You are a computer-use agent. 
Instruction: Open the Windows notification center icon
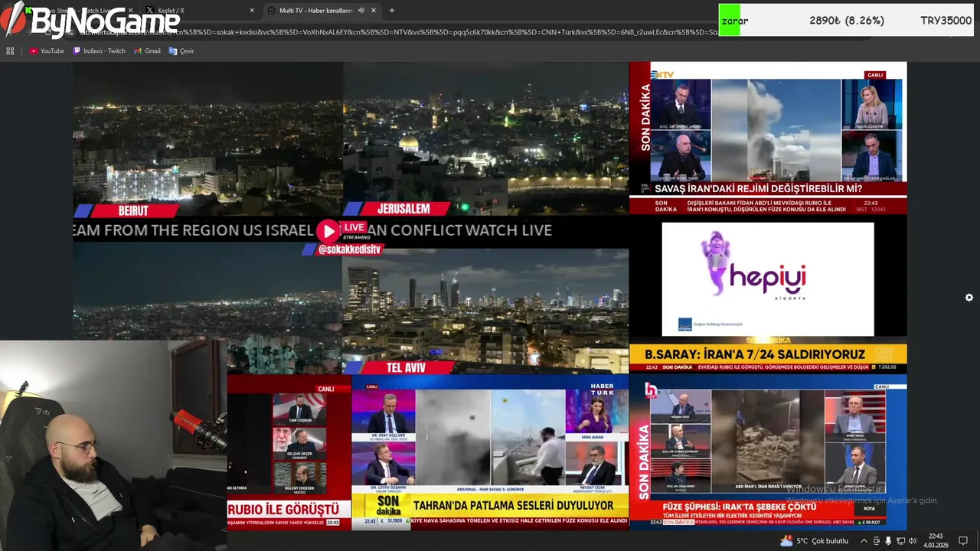963,540
